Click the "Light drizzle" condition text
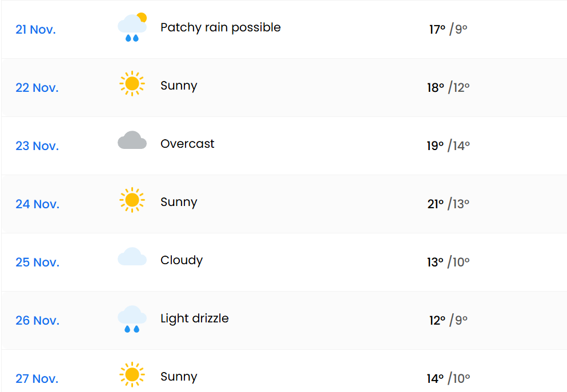Viewport: 567px width, 392px height. click(x=194, y=318)
